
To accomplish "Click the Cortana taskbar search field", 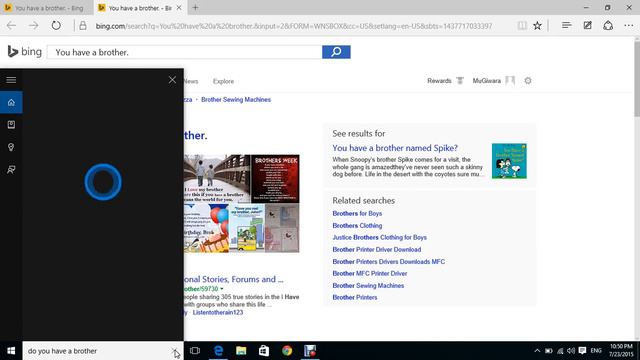I will [98, 351].
